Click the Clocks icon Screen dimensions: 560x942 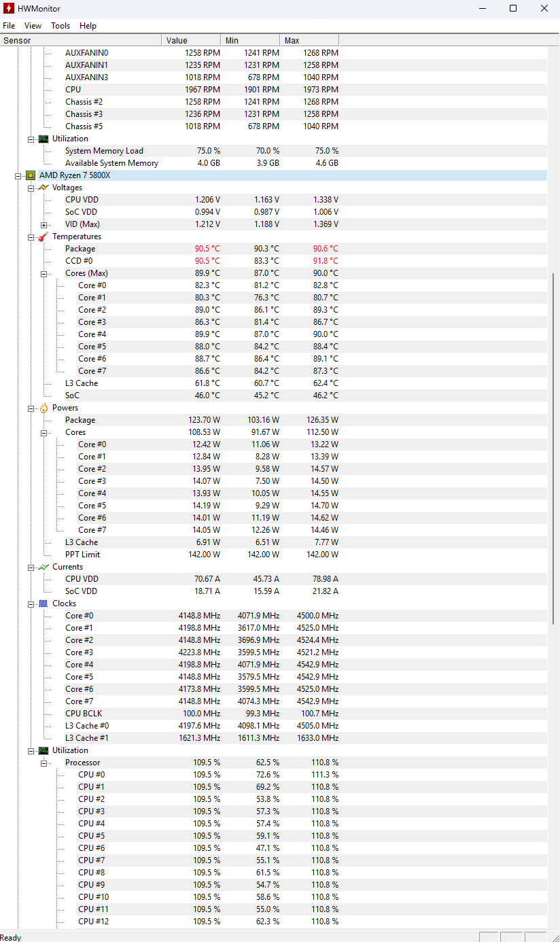click(x=43, y=604)
